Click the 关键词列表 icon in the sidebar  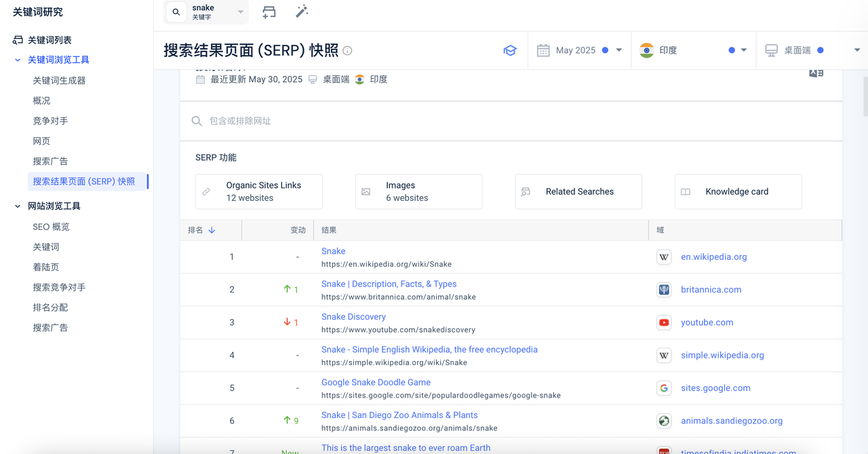pos(18,40)
